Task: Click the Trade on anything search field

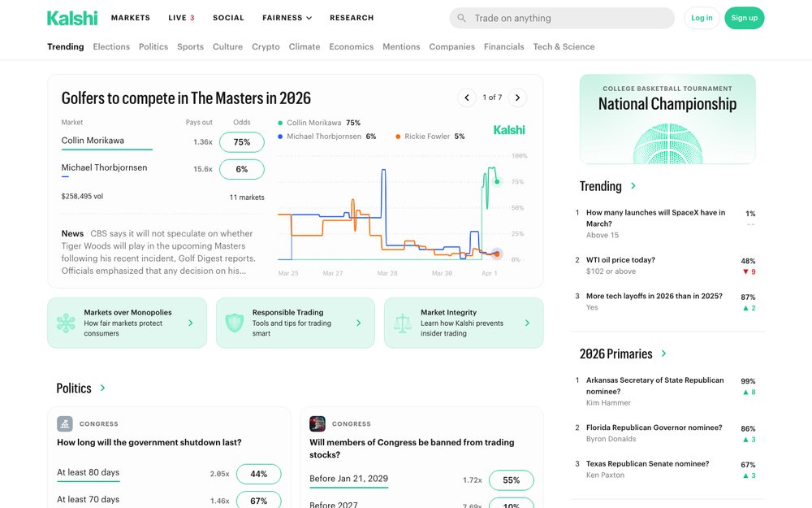Action: pyautogui.click(x=568, y=18)
